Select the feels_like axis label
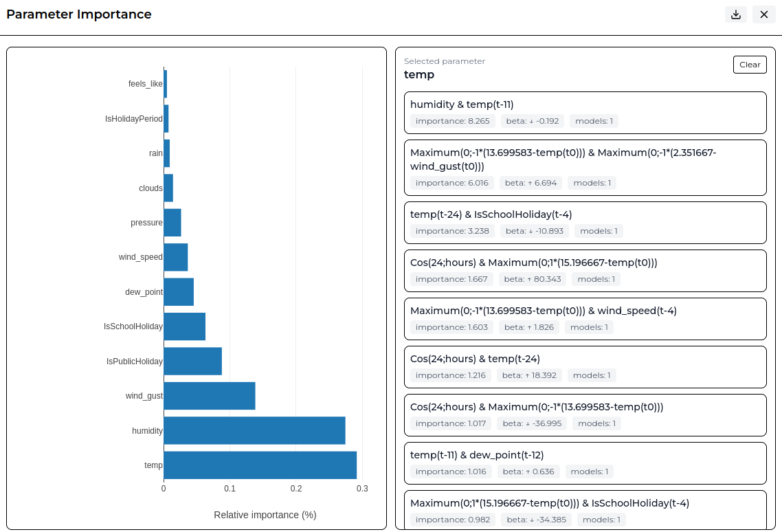Screen dimensions: 782x532 point(145,84)
